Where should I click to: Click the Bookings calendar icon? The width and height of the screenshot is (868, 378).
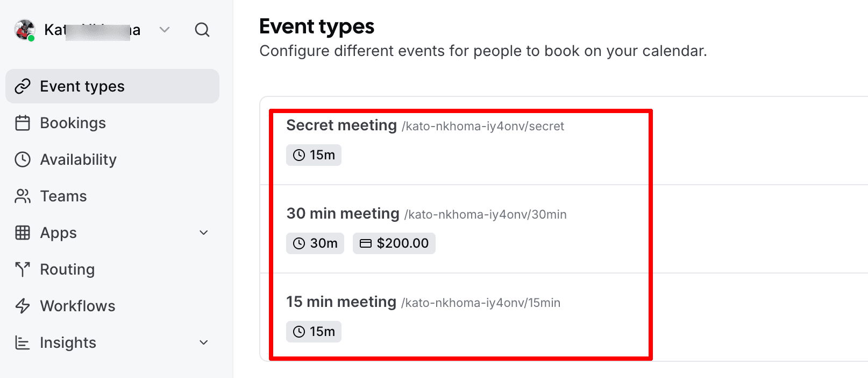pyautogui.click(x=22, y=122)
